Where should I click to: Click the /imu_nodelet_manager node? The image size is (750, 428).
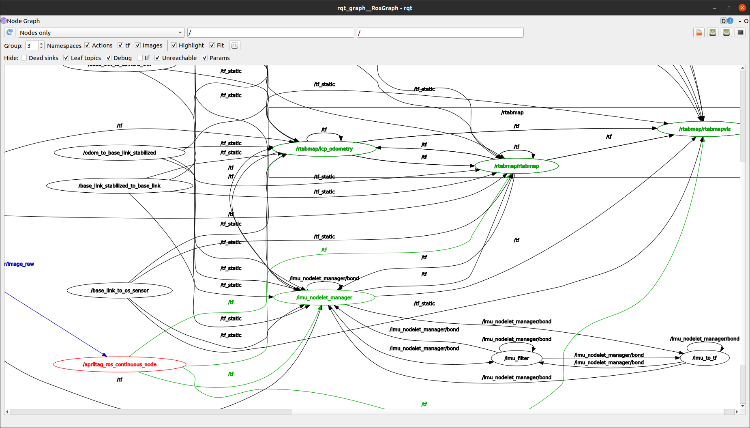pos(323,297)
